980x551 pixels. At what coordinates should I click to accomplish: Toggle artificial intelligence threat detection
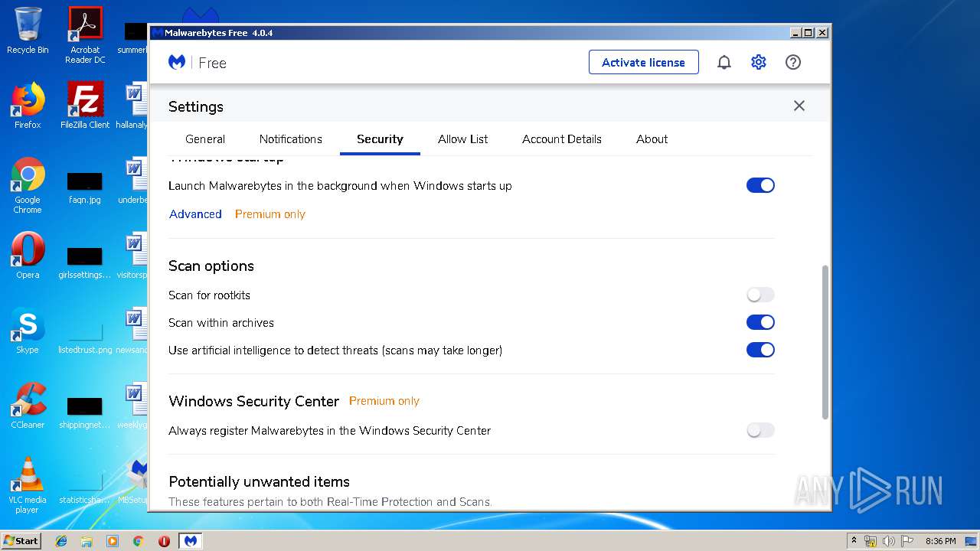[x=760, y=350]
